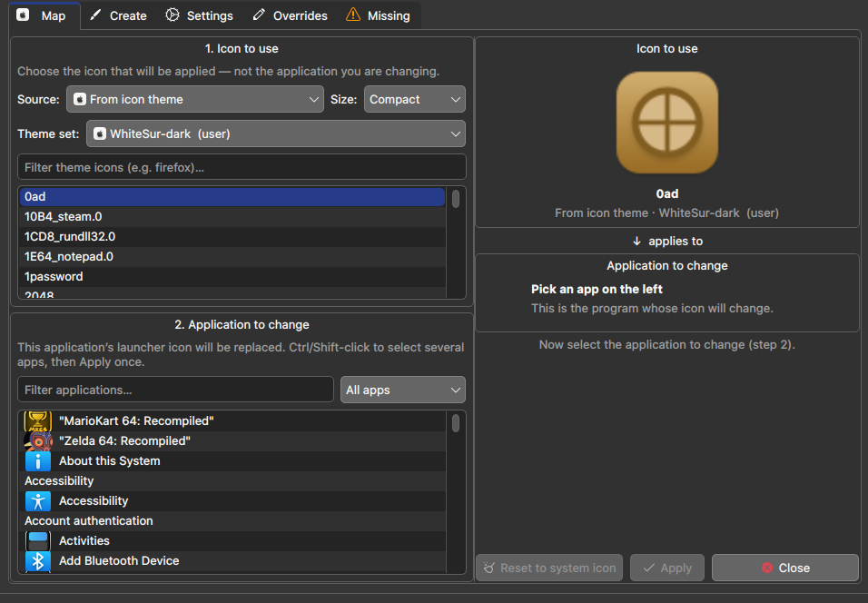The height and width of the screenshot is (603, 868).
Task: Select 10B4_steam.0 in the icon list
Action: click(x=232, y=216)
